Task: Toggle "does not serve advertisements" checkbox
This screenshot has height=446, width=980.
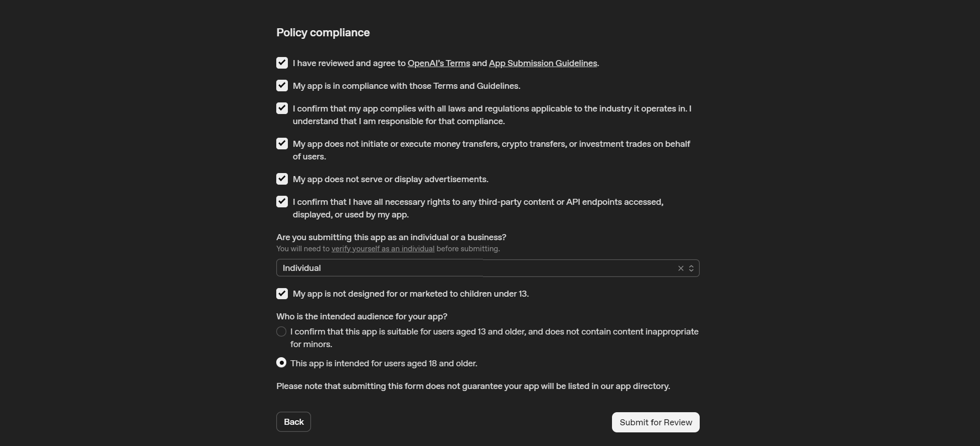Action: coord(281,179)
